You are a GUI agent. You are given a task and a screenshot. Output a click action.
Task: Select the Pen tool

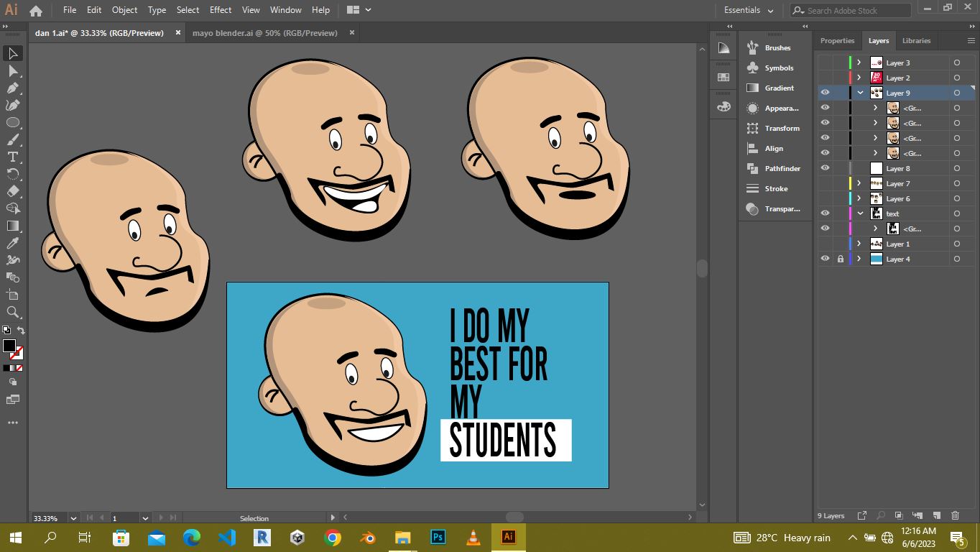pyautogui.click(x=13, y=88)
